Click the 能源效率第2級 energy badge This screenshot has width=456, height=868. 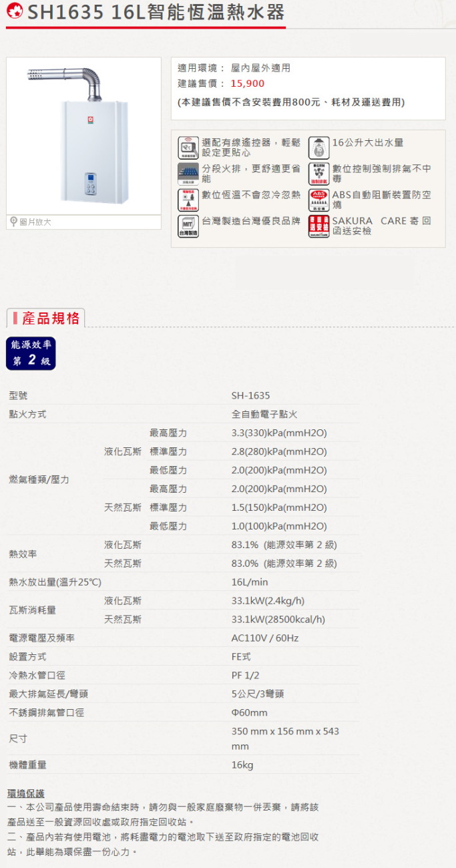click(x=31, y=353)
